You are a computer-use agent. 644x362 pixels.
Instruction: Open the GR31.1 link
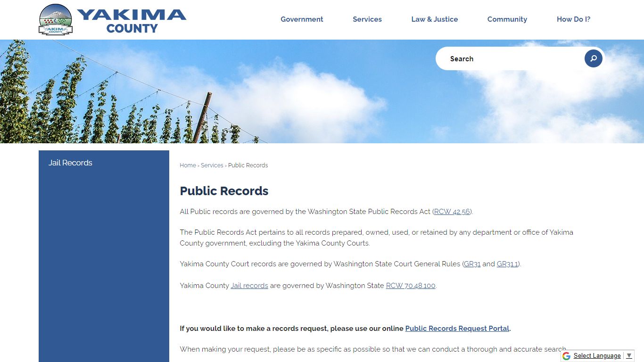pos(508,264)
